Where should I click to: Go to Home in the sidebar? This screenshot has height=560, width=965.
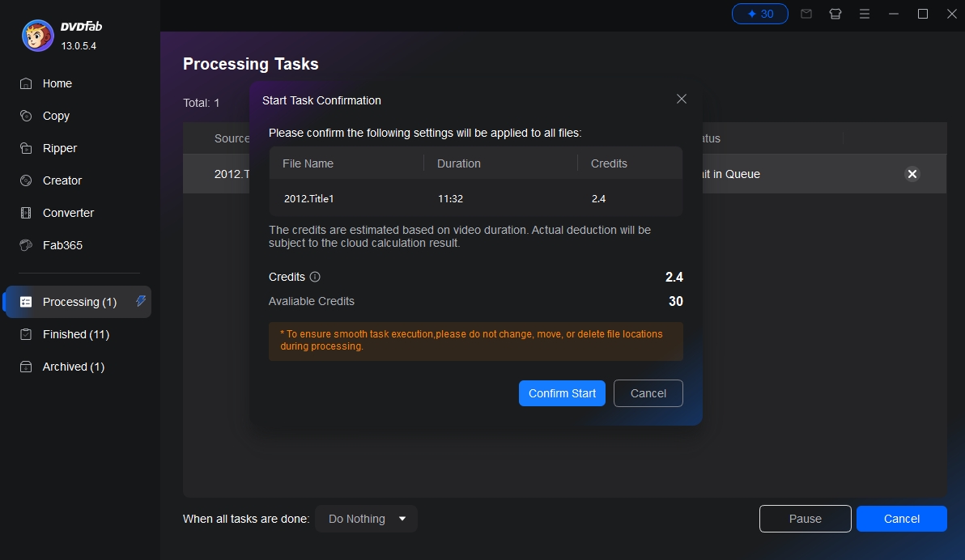(x=57, y=83)
